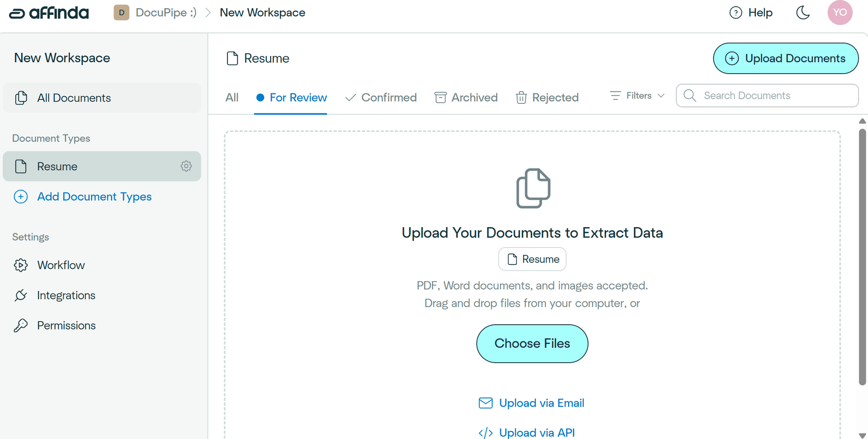The height and width of the screenshot is (439, 868).
Task: Open the search magnifier in Search Documents
Action: [689, 95]
